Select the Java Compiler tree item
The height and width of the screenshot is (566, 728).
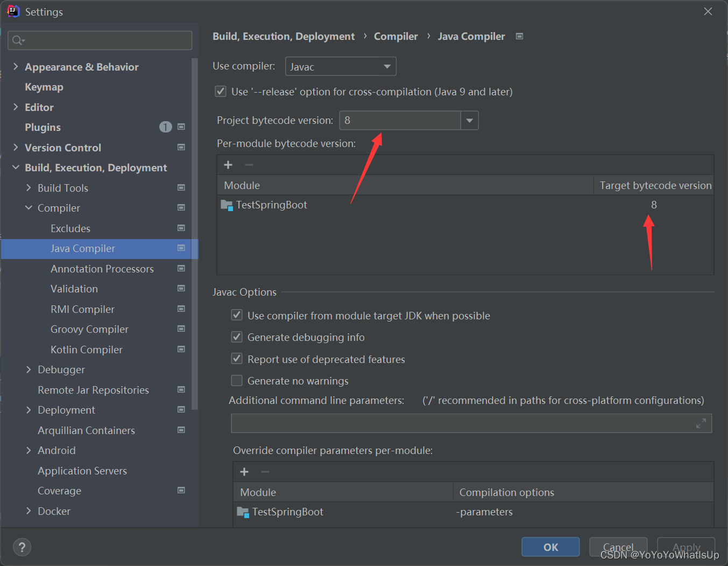(100, 249)
